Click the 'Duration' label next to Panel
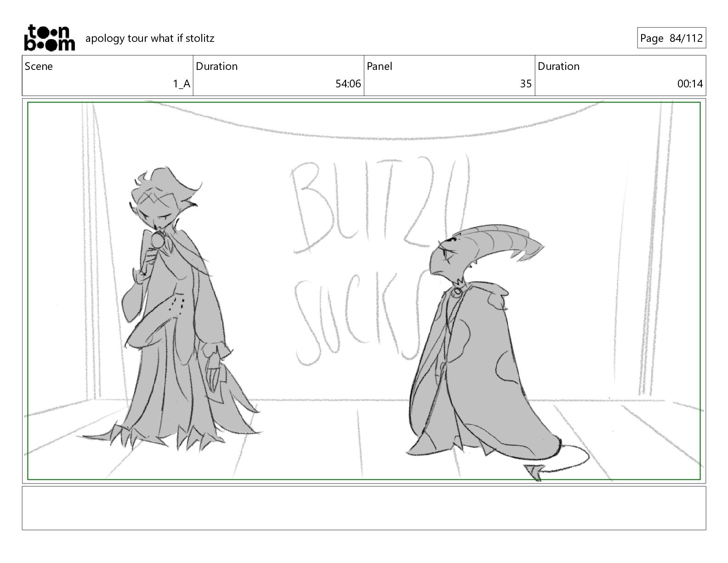This screenshot has width=728, height=563. coord(558,66)
